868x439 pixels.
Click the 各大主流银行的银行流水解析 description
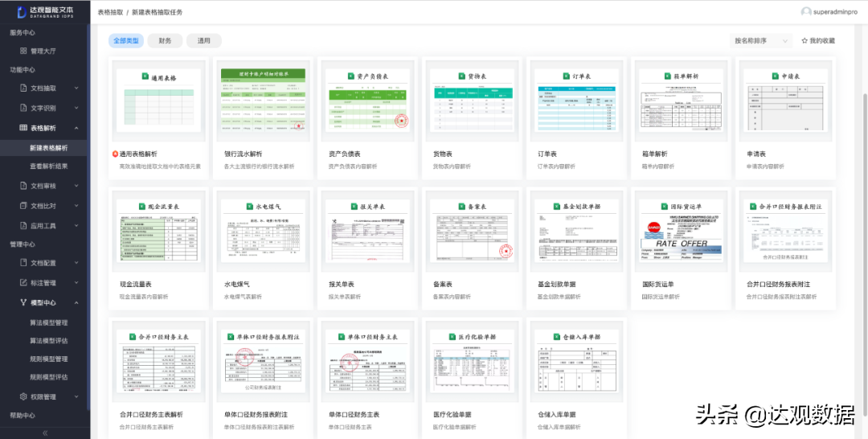point(259,166)
